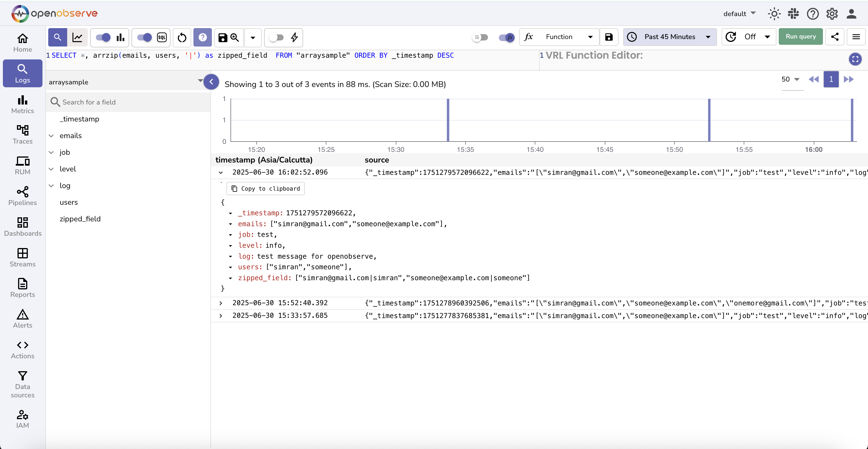Click the reset filters refresh icon

coord(182,37)
